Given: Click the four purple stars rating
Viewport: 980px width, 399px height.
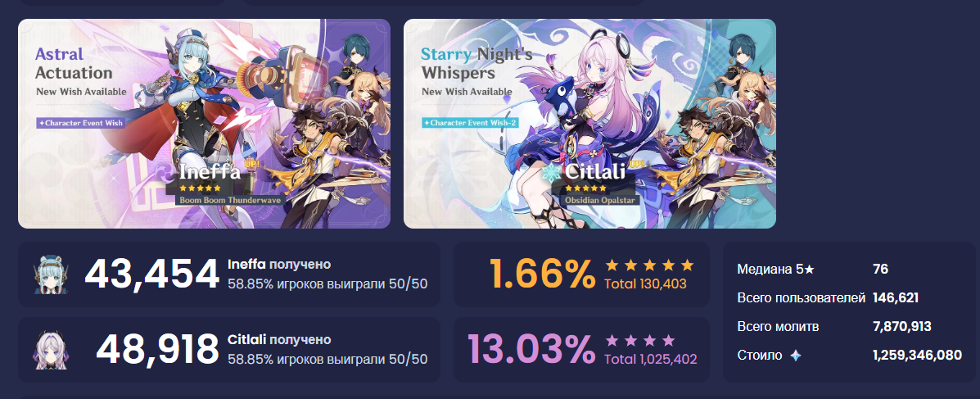Looking at the screenshot, I should pos(640,340).
